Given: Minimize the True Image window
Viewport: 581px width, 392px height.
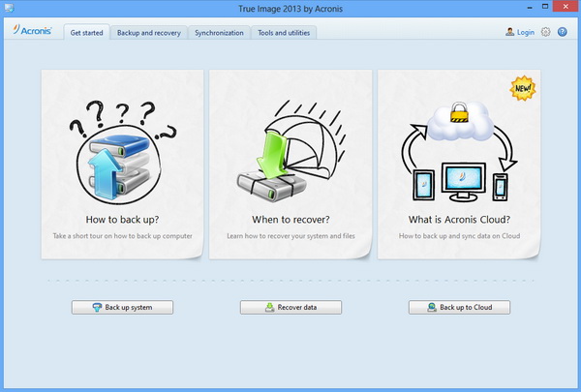Looking at the screenshot, I should tap(530, 7).
